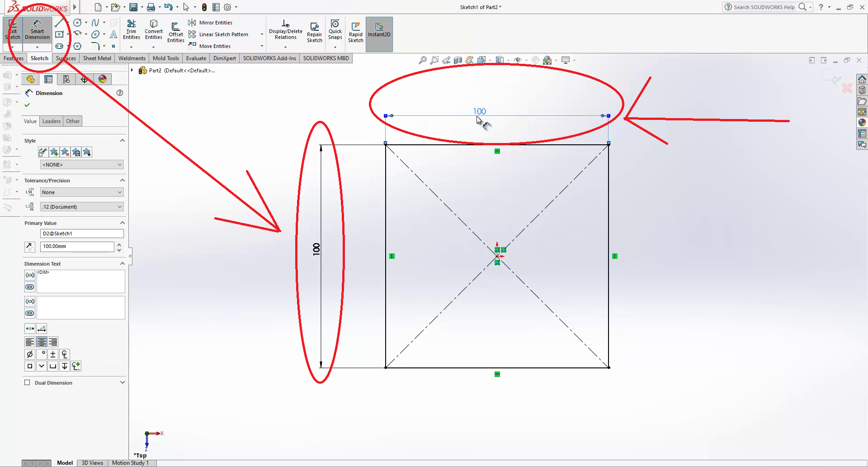Open the Style dropdown showing <NONE>
Screen dimensions: 868x467
[82, 165]
